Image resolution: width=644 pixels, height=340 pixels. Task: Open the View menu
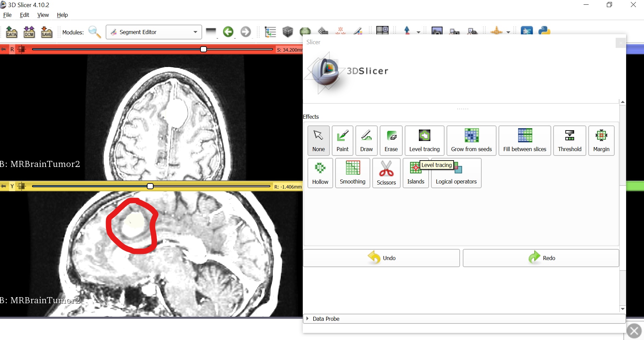tap(43, 15)
